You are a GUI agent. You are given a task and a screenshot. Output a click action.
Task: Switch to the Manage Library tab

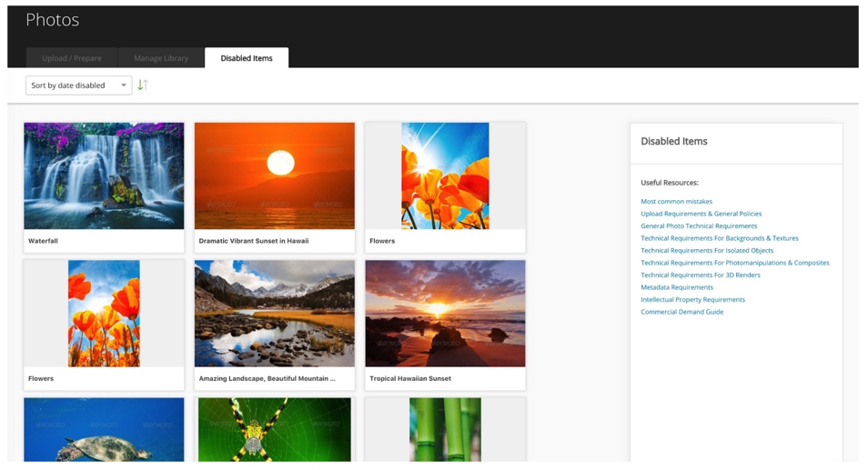click(x=161, y=58)
